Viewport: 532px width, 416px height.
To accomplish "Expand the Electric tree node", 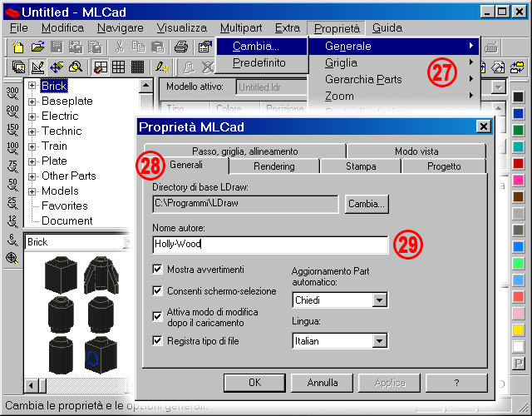I will (32, 116).
